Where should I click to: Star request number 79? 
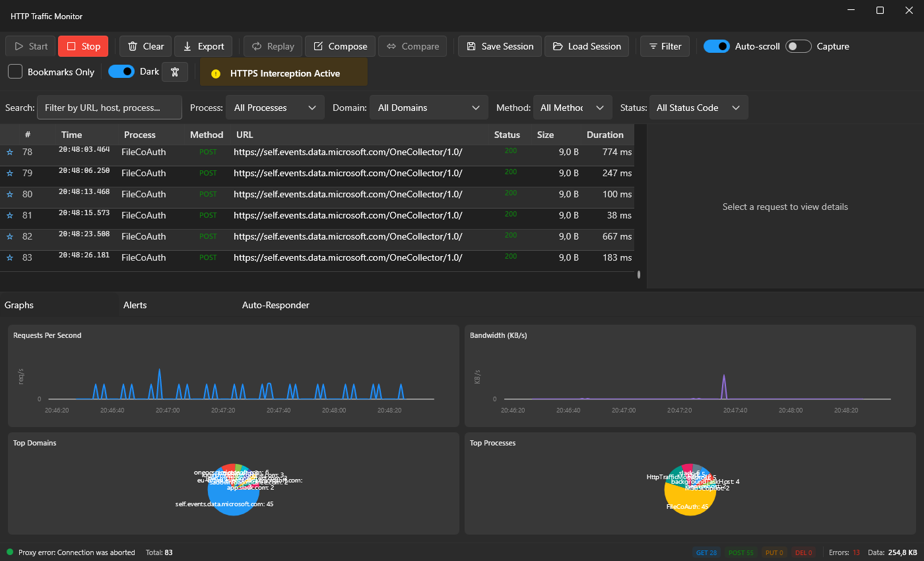pyautogui.click(x=10, y=174)
